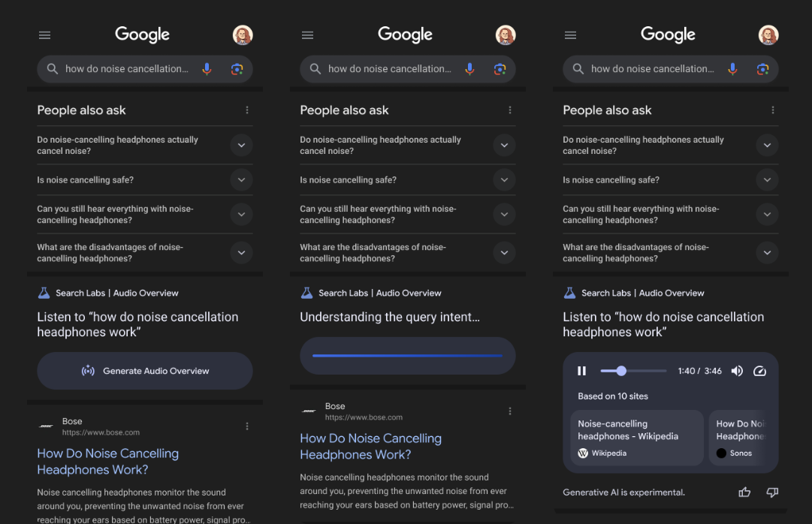Give thumbs down to the generative AI result
This screenshot has width=812, height=524.
771,492
